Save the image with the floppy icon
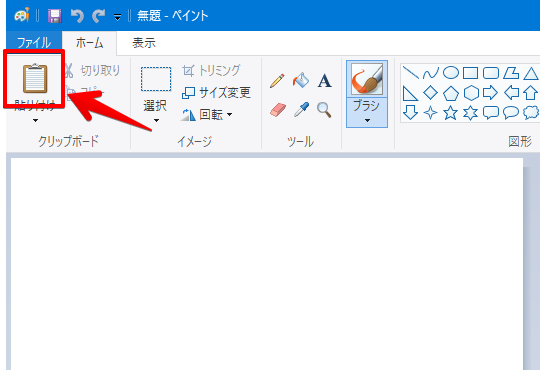 55,16
